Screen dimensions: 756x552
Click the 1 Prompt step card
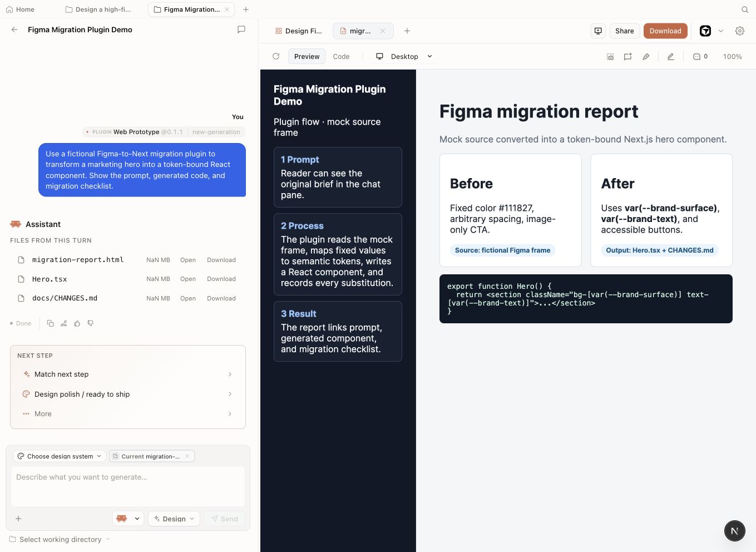pos(338,177)
